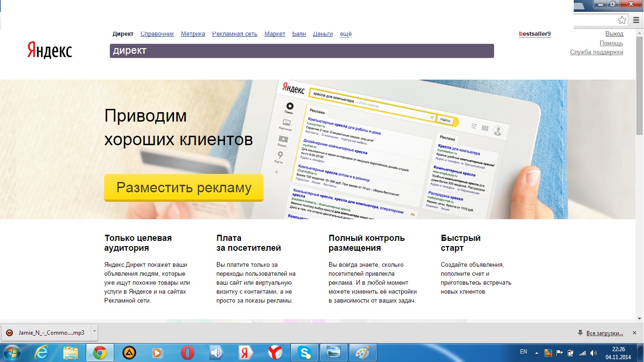Launch Internet Explorer from the taskbar
The width and height of the screenshot is (644, 362).
click(x=41, y=353)
